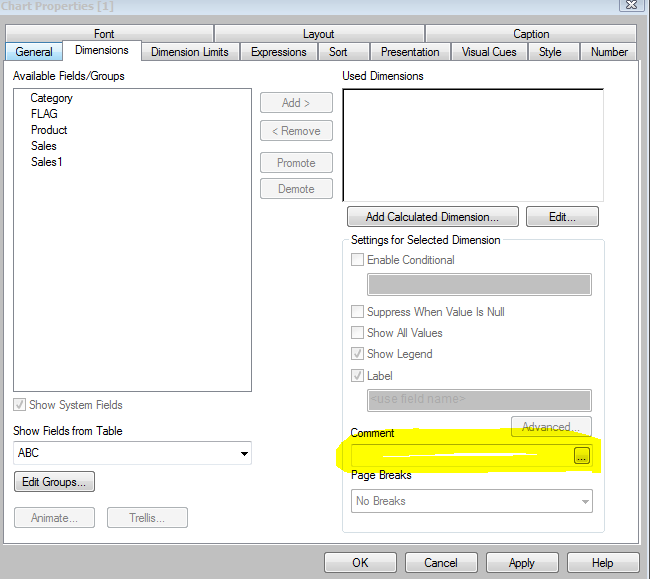
Task: Go to the Expressions tab
Action: pyautogui.click(x=279, y=52)
